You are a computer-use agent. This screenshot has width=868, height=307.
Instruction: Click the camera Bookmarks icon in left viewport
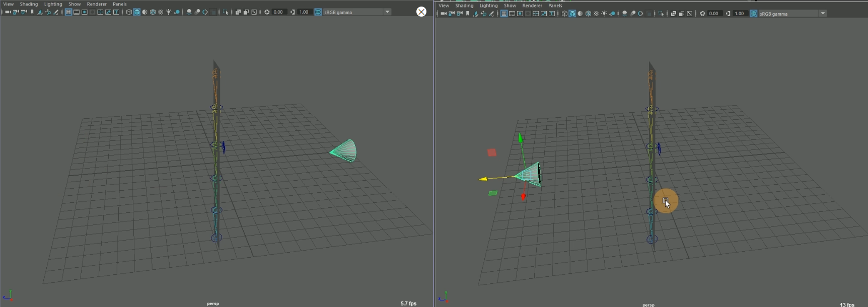click(32, 12)
